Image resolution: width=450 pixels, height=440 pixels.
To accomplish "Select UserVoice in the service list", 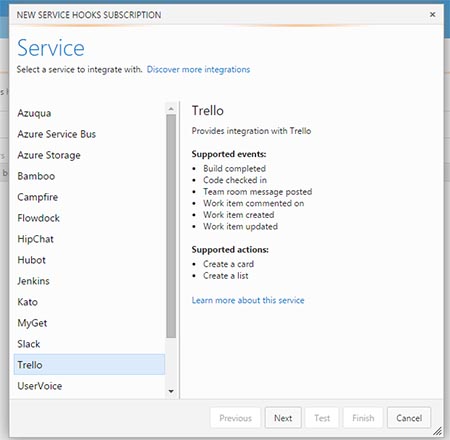I will click(x=89, y=386).
